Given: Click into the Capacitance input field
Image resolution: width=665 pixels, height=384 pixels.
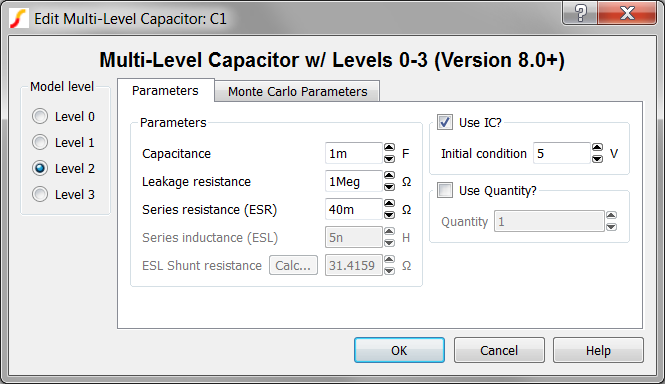Looking at the screenshot, I should [x=354, y=153].
